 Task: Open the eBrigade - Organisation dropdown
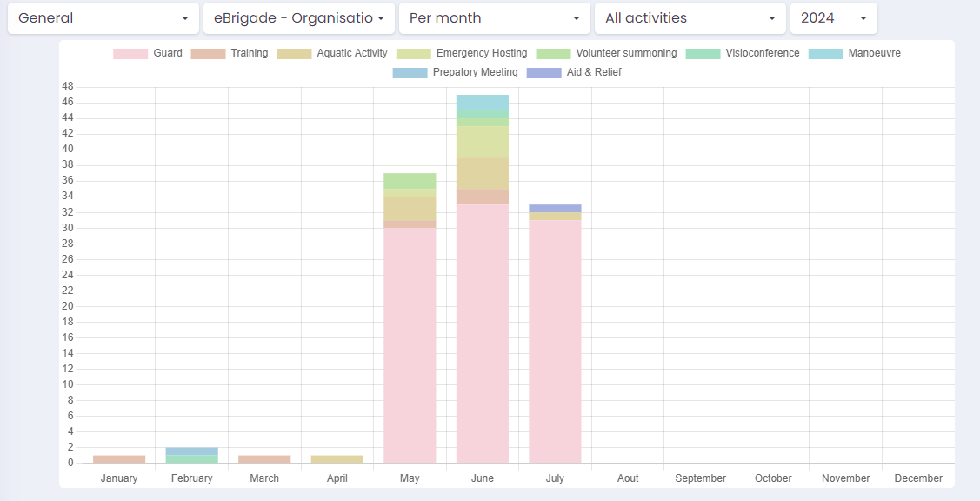click(x=299, y=18)
